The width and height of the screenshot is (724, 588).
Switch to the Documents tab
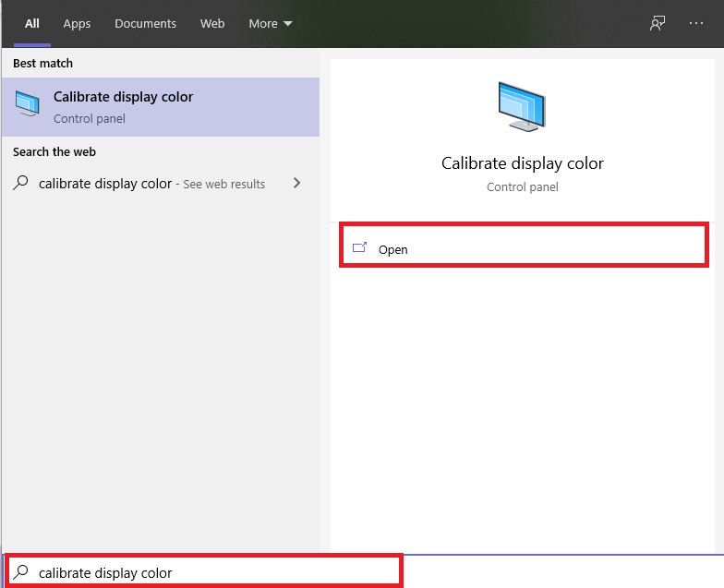145,24
